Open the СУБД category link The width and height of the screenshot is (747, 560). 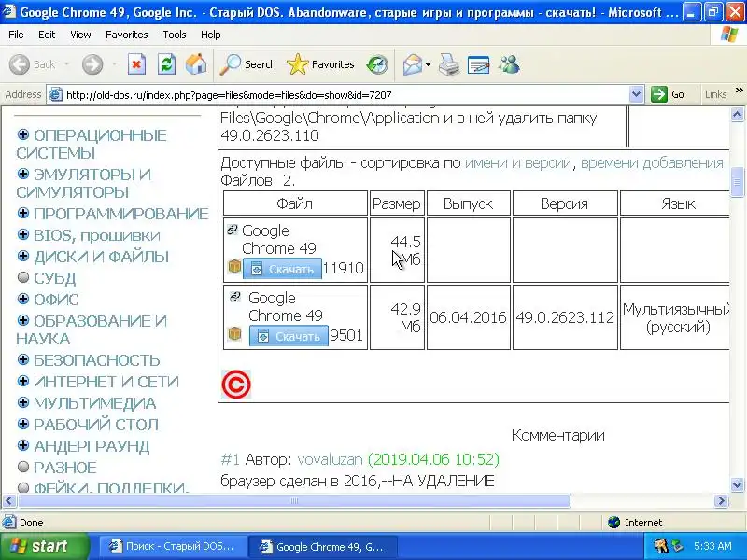tap(55, 278)
